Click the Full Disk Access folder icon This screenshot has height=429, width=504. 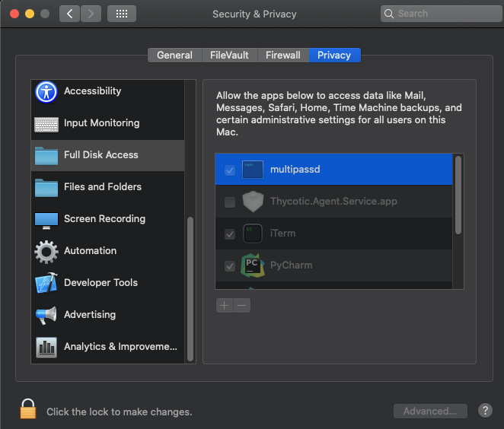[x=46, y=156]
